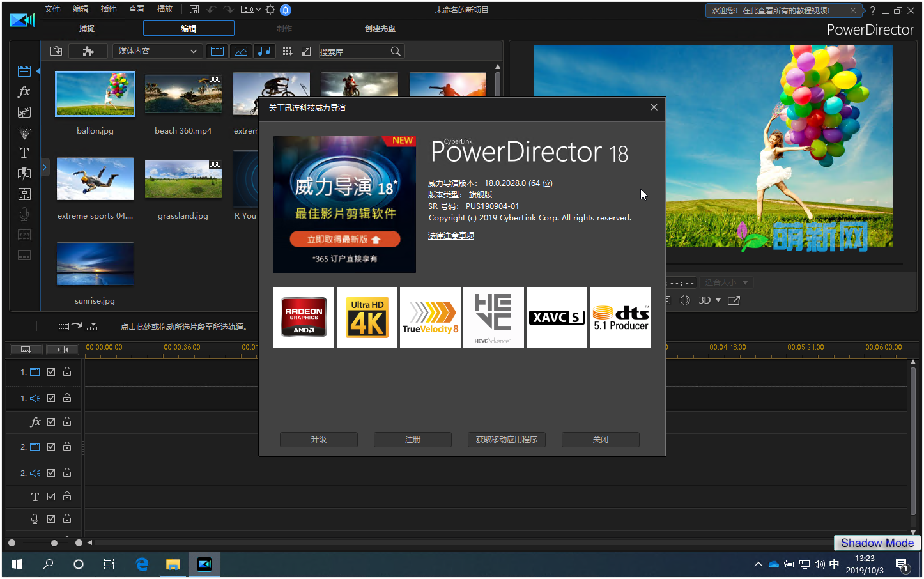Click fit timeline to window button
The width and height of the screenshot is (924, 579).
[x=63, y=350]
